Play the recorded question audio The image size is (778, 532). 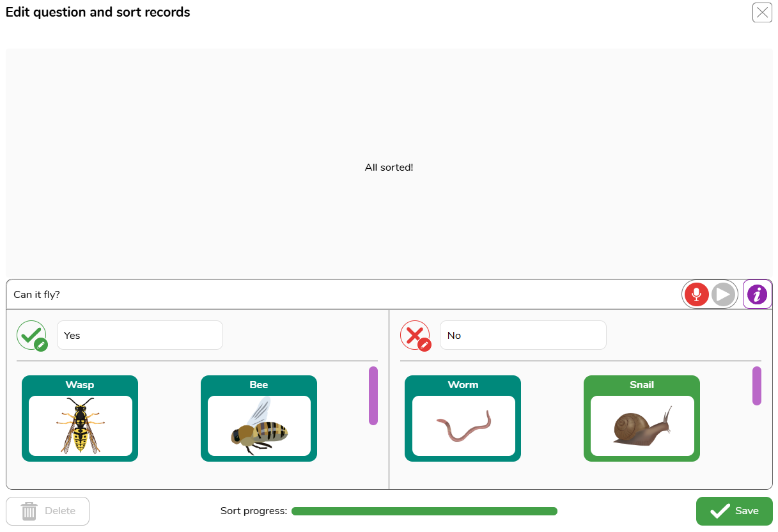pos(723,295)
